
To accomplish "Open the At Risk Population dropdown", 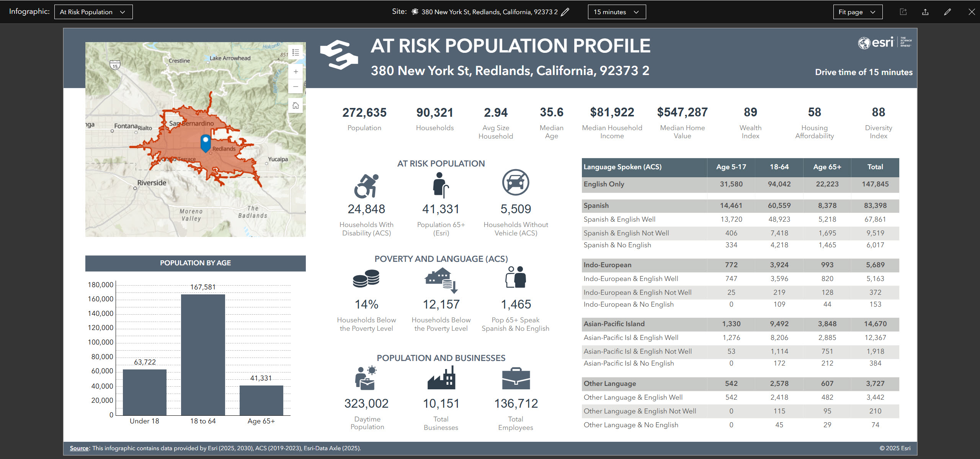I will coord(93,12).
